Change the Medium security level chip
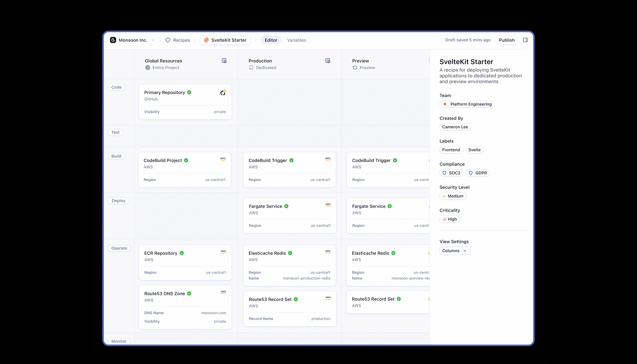637x364 pixels. (453, 196)
